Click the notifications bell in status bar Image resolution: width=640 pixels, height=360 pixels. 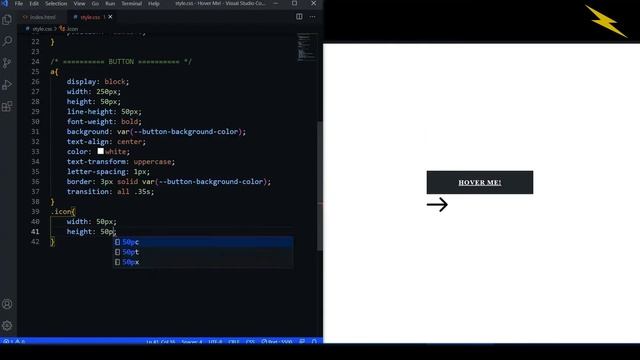tap(314, 342)
